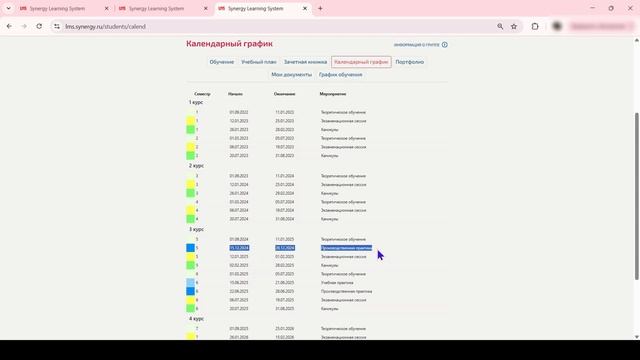Viewport: 640px width, 360px height.
Task: Select the active Календарный график tab
Action: pyautogui.click(x=361, y=62)
